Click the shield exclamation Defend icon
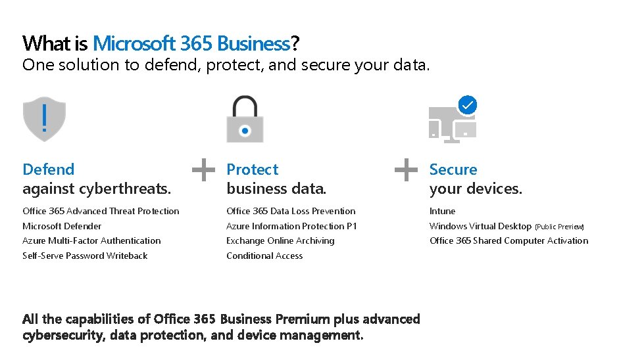Image resolution: width=644 pixels, height=362 pixels. pyautogui.click(x=44, y=119)
